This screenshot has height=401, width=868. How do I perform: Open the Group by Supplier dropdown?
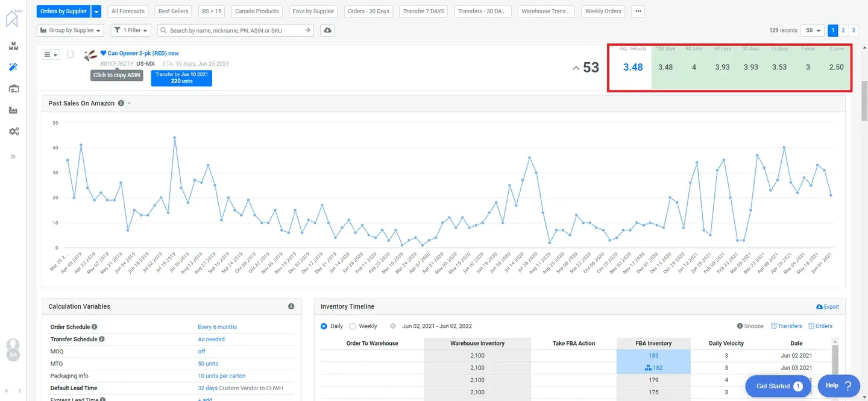click(71, 30)
